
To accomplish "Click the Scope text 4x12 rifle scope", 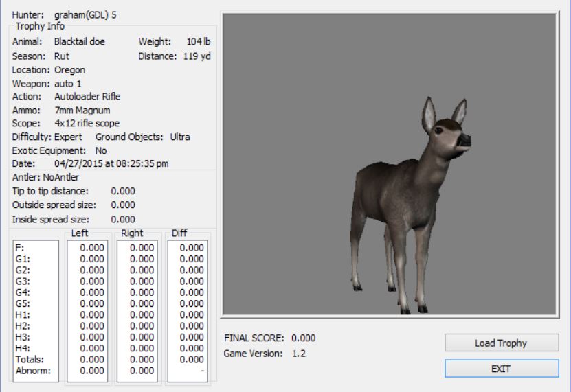I will [x=87, y=124].
